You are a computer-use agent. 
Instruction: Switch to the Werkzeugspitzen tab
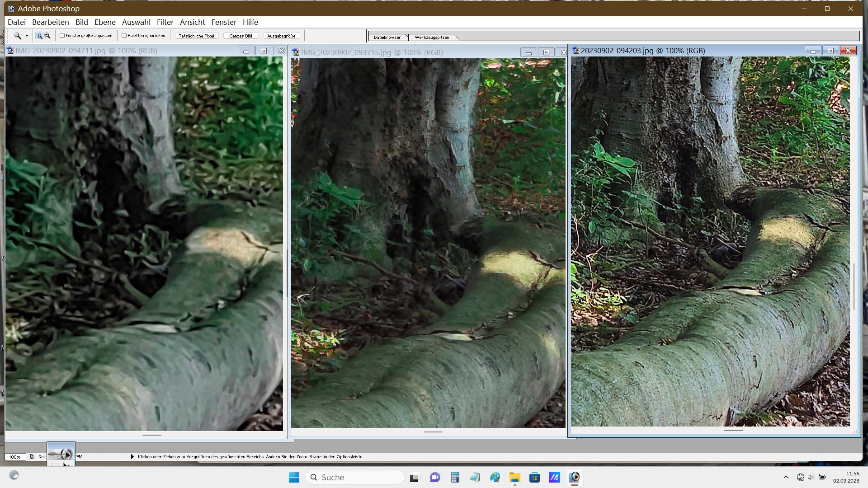point(431,38)
